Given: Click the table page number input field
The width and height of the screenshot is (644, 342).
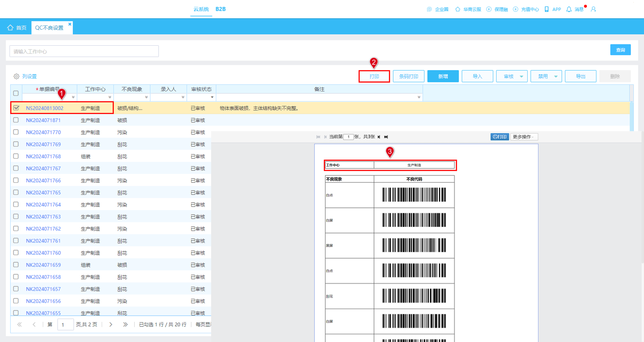Looking at the screenshot, I should (x=65, y=325).
